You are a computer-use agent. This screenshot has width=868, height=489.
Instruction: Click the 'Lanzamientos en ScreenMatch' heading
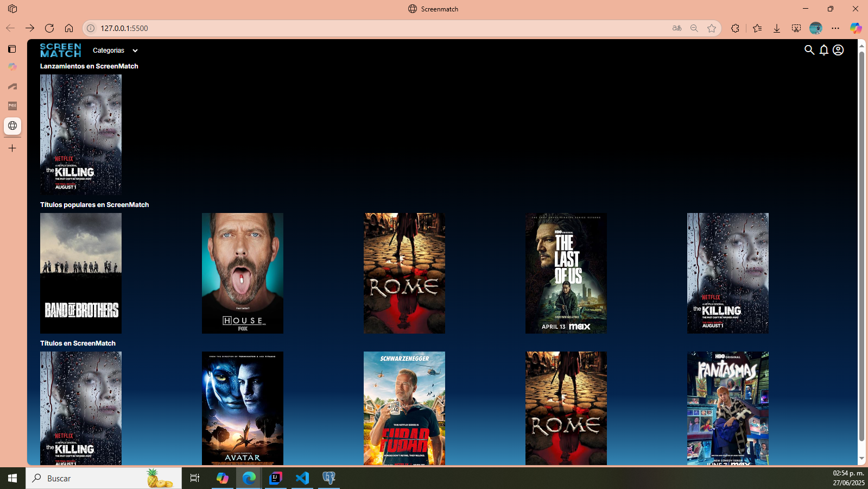[x=89, y=66]
